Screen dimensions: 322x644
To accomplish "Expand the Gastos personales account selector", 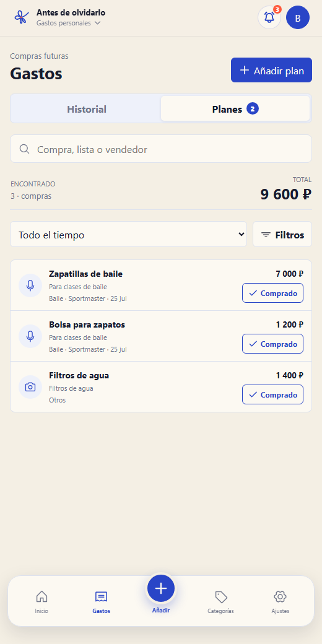I will [69, 23].
